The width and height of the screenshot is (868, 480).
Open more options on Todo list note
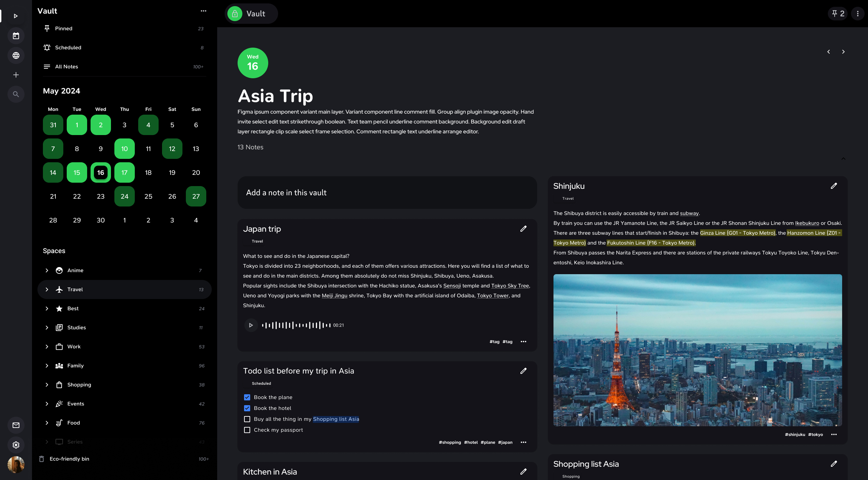(524, 442)
